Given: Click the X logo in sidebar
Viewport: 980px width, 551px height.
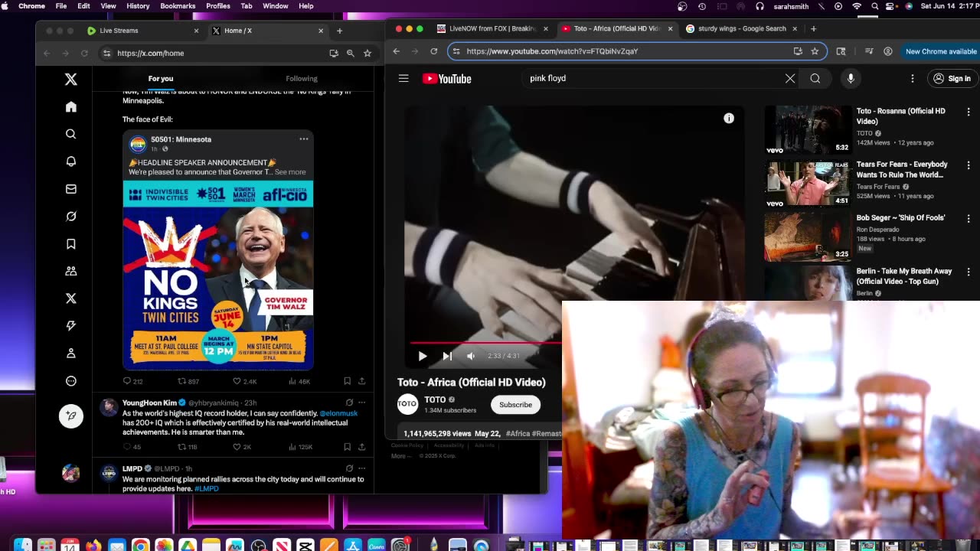Looking at the screenshot, I should click(x=71, y=79).
